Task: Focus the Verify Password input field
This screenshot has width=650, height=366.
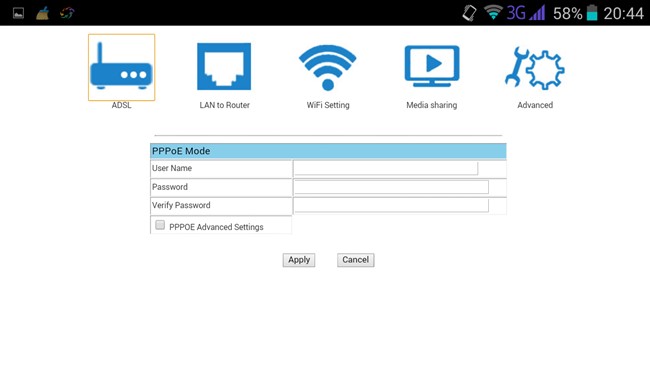Action: pos(391,206)
